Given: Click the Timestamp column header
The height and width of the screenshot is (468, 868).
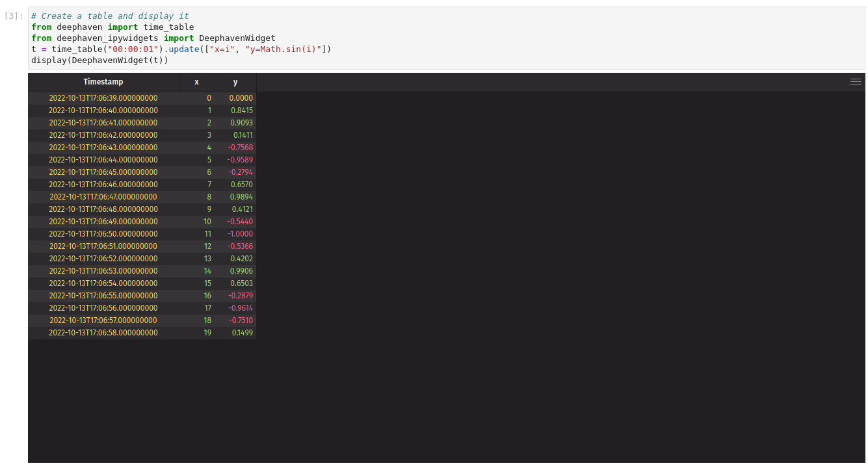Looking at the screenshot, I should click(x=103, y=82).
